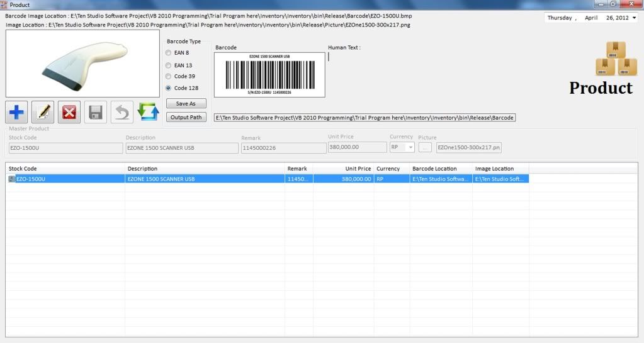Click the Unit Price field 380,000.00
The width and height of the screenshot is (644, 343).
(x=358, y=147)
